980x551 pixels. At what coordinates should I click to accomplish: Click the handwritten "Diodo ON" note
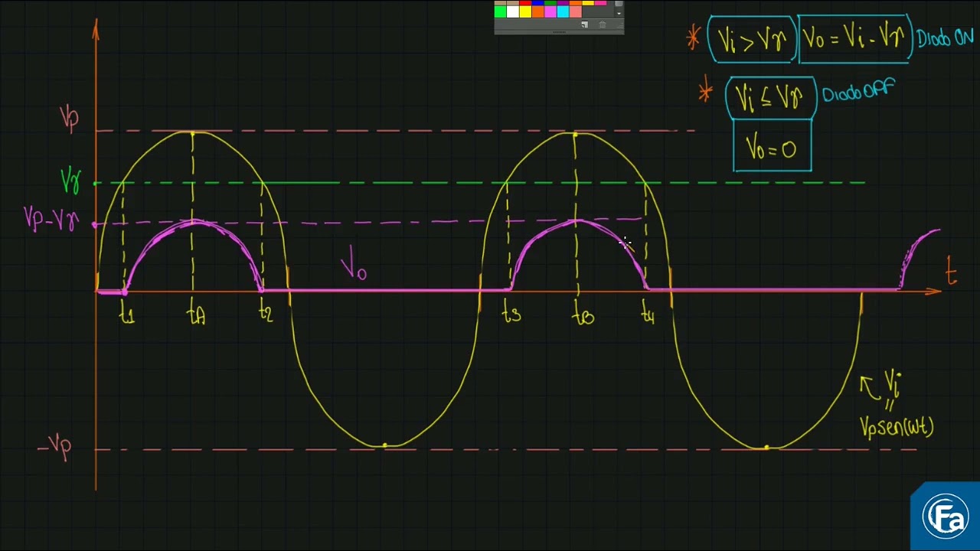(x=945, y=38)
